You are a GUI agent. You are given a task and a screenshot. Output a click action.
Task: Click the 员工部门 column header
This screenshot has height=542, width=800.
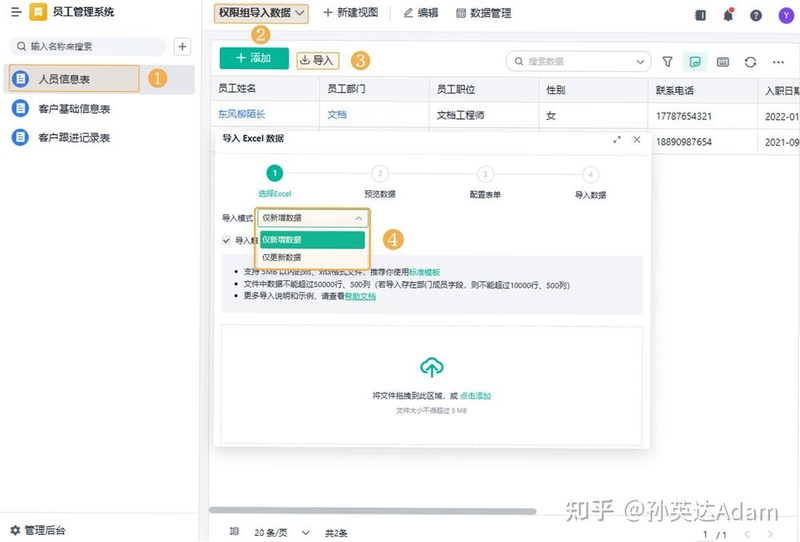pos(374,89)
